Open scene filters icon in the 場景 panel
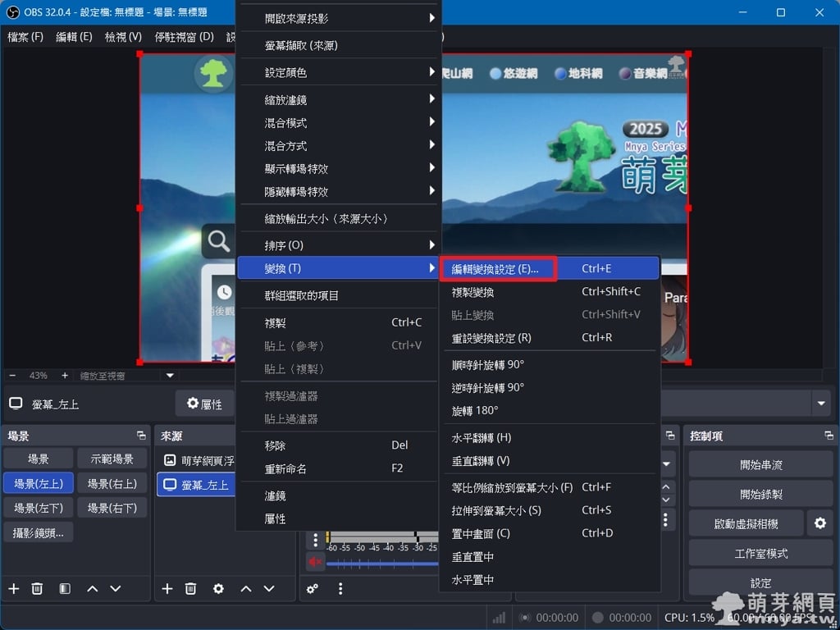The height and width of the screenshot is (630, 840). [65, 588]
